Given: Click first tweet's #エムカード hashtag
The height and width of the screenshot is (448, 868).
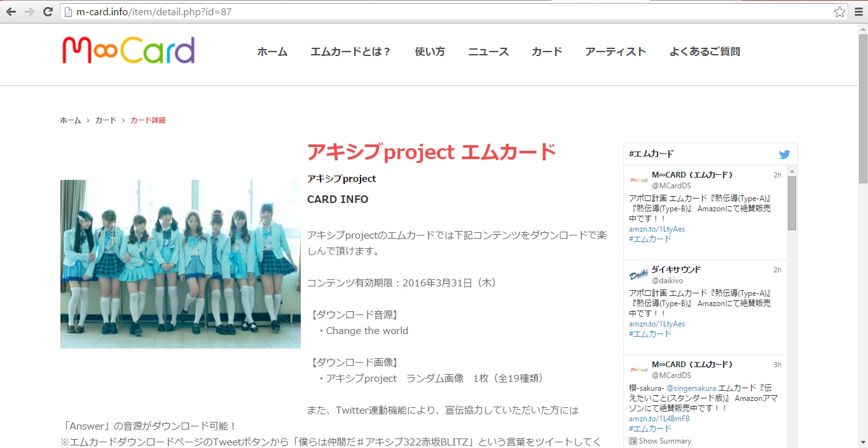Looking at the screenshot, I should click(650, 239).
